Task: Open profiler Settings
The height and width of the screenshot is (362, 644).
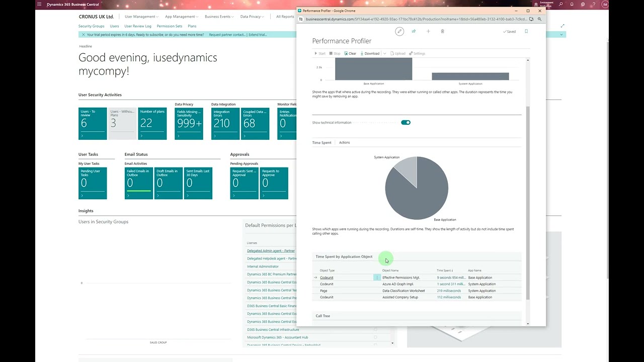Action: tap(417, 53)
